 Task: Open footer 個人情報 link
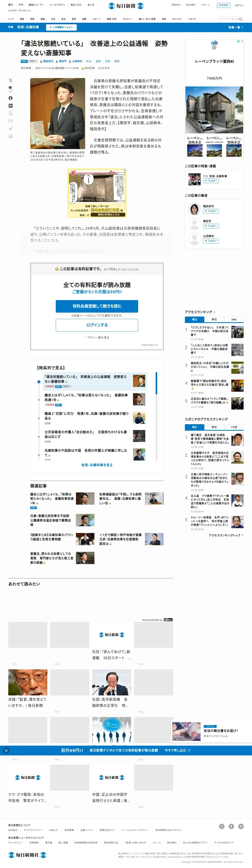(63, 842)
